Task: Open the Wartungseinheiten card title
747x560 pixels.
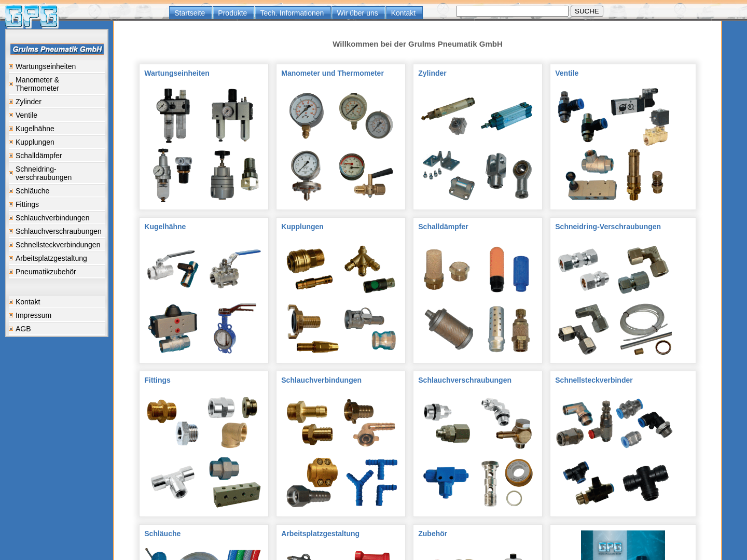Action: [x=177, y=73]
